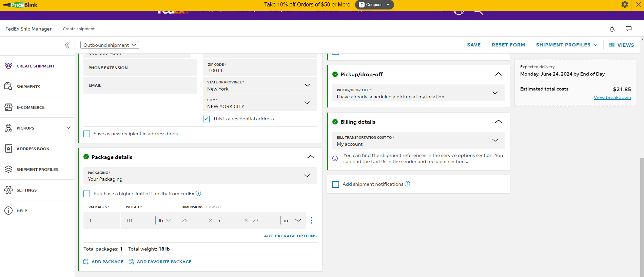Select Shipment Profiles in sidebar
The width and height of the screenshot is (644, 277).
point(37,170)
